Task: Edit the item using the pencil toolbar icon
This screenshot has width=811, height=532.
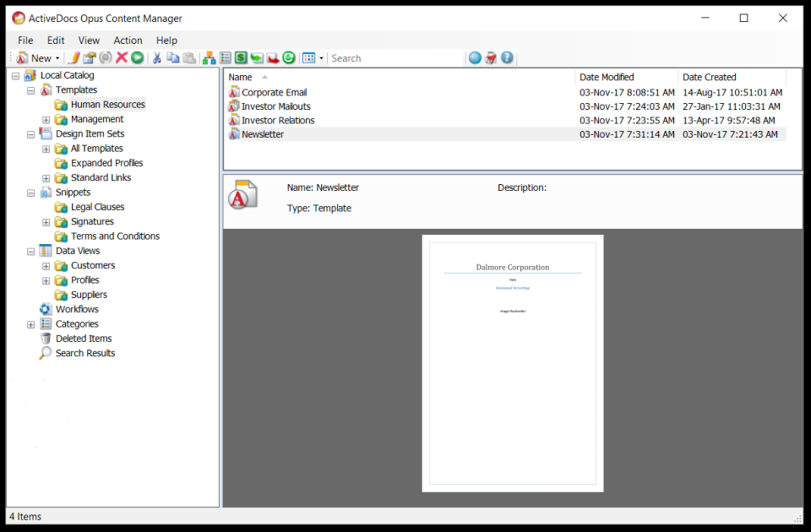Action: 74,57
